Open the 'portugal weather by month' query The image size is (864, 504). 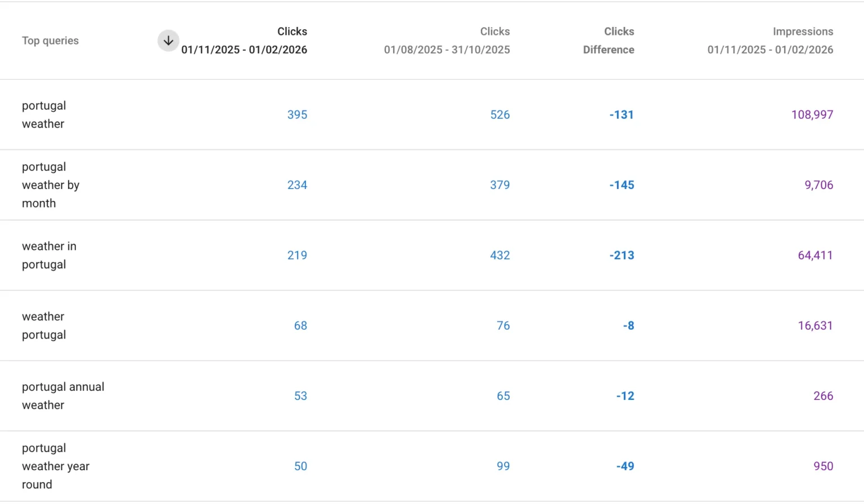pos(50,184)
